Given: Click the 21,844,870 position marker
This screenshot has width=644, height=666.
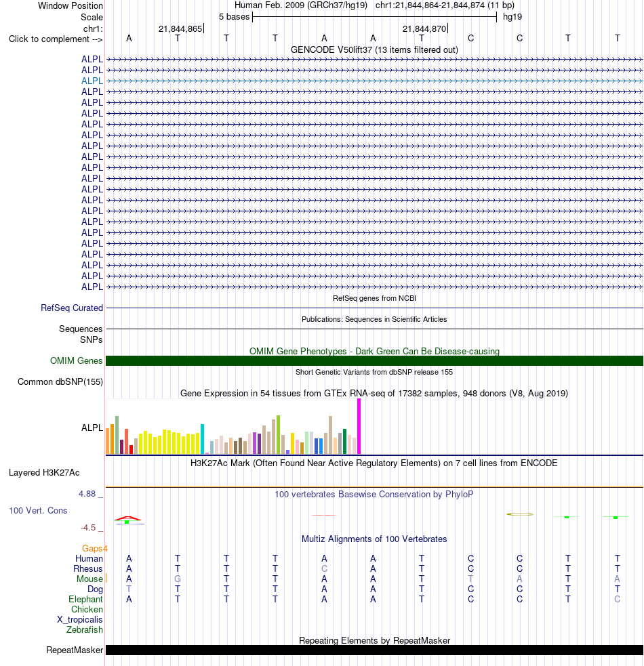Looking at the screenshot, I should 424,28.
